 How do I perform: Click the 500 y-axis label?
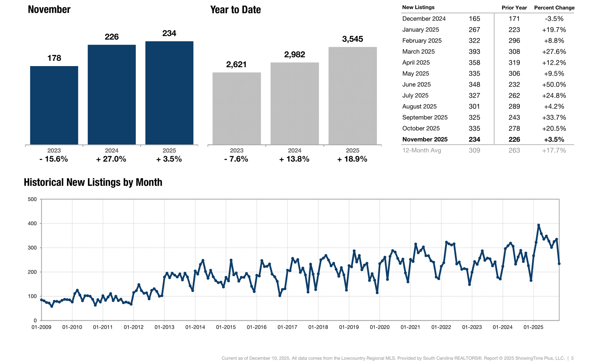click(x=32, y=199)
